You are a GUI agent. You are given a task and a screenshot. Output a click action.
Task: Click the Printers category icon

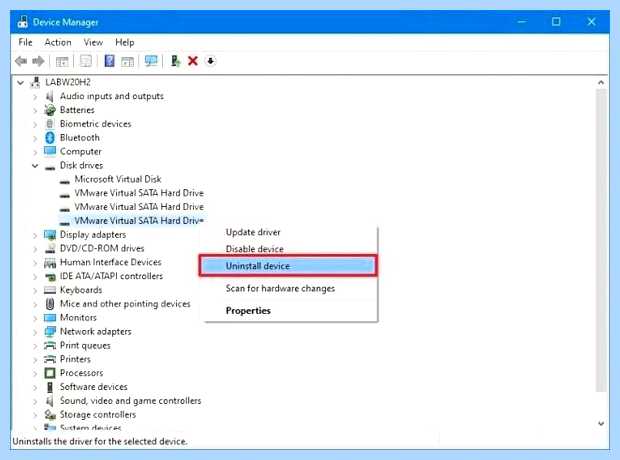point(50,359)
